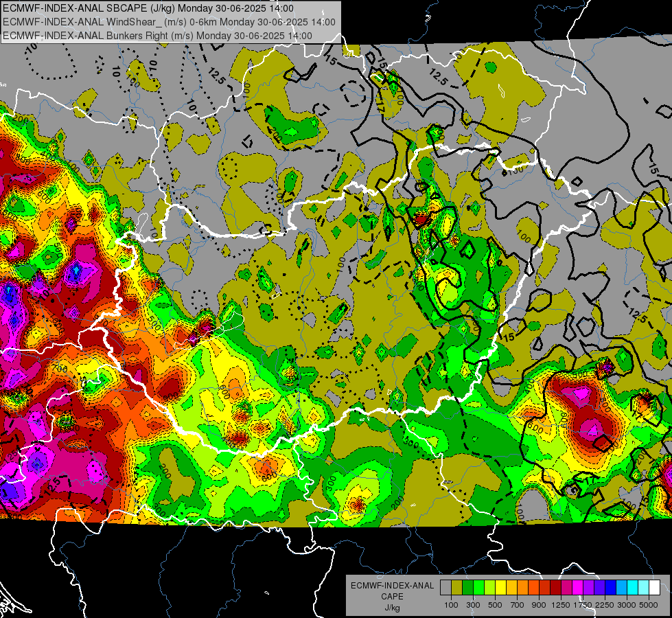Click the pink-magenta legend swatch after 1250
This screenshot has width=672, height=618.
click(566, 587)
